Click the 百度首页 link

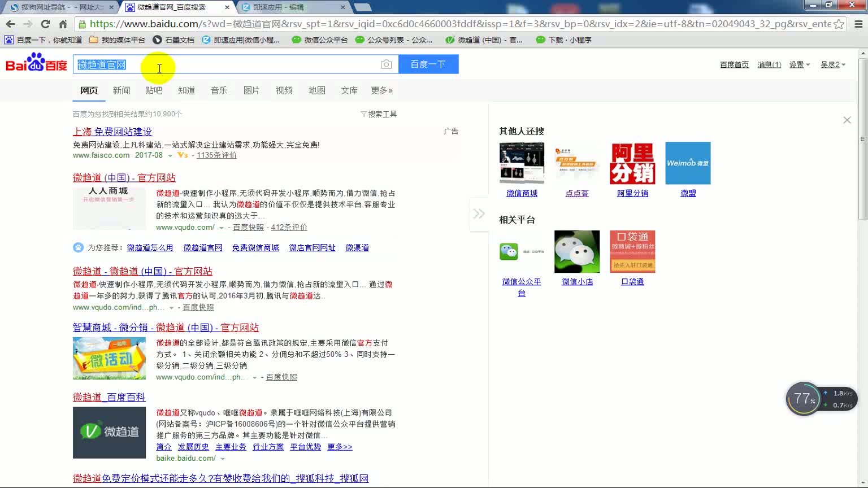coord(734,64)
